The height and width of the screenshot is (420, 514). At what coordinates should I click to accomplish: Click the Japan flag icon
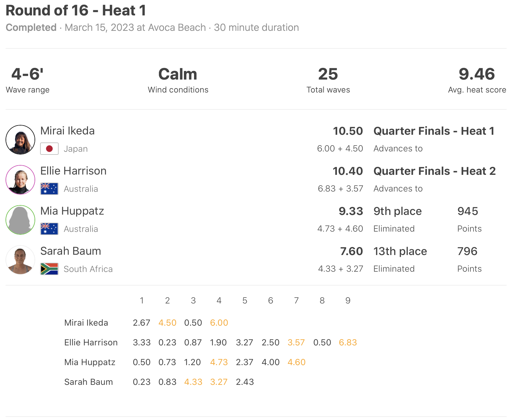tap(49, 149)
